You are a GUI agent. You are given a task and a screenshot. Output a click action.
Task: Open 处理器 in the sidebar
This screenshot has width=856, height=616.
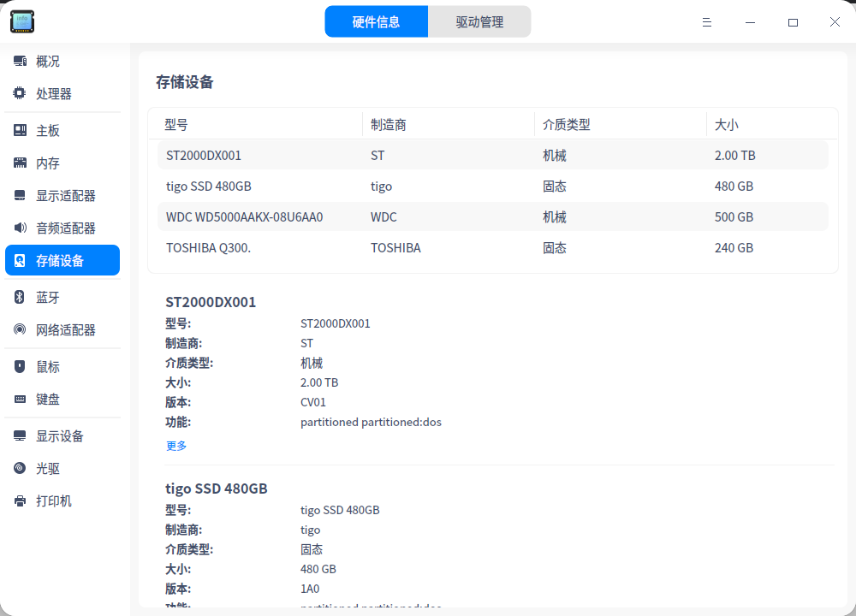[62, 93]
